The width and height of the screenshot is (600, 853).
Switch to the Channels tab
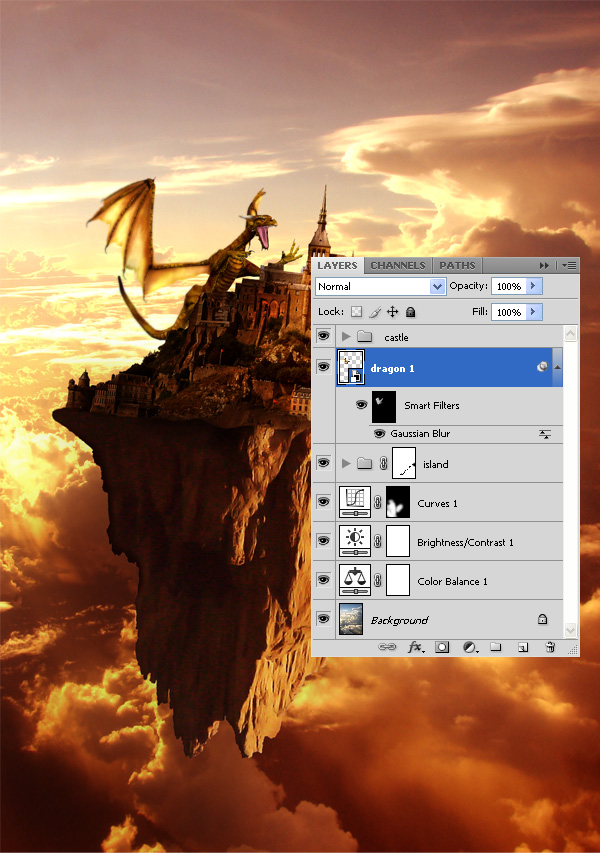[x=398, y=265]
